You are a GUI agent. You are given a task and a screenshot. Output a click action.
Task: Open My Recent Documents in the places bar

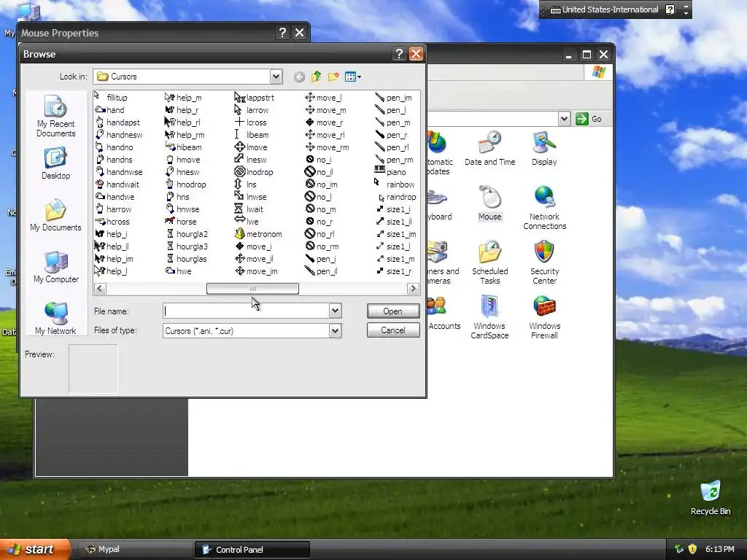tap(55, 116)
